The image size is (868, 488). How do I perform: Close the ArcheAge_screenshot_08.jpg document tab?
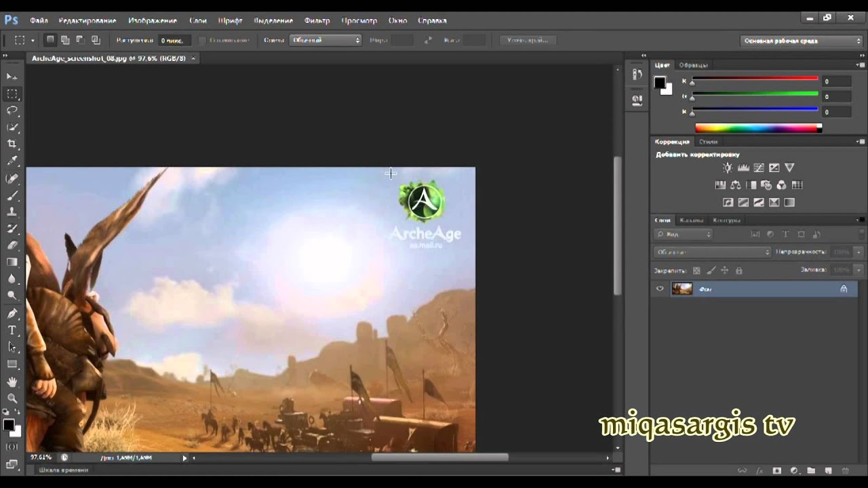[x=193, y=59]
